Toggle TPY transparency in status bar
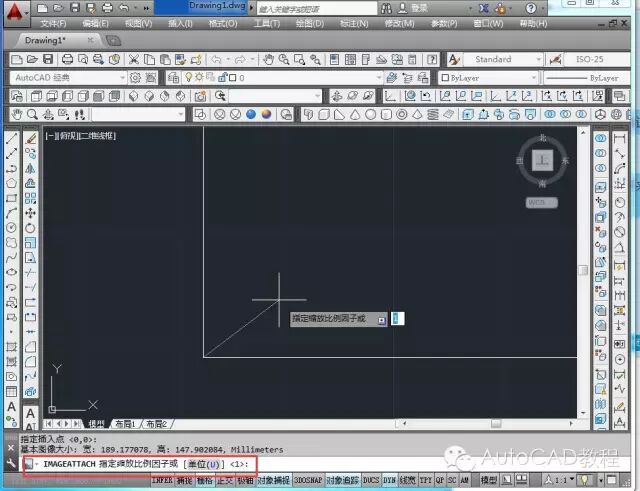Image resolution: width=640 pixels, height=491 pixels. (x=426, y=480)
